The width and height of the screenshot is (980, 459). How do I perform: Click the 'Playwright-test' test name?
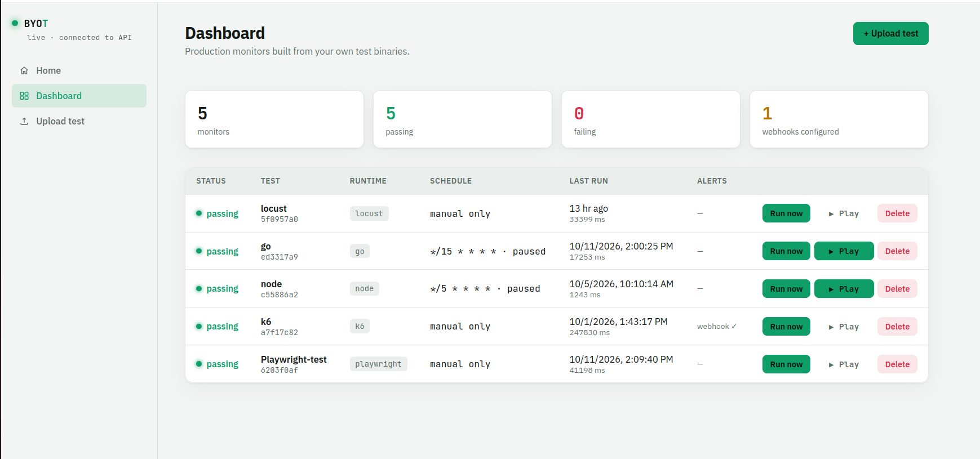294,359
